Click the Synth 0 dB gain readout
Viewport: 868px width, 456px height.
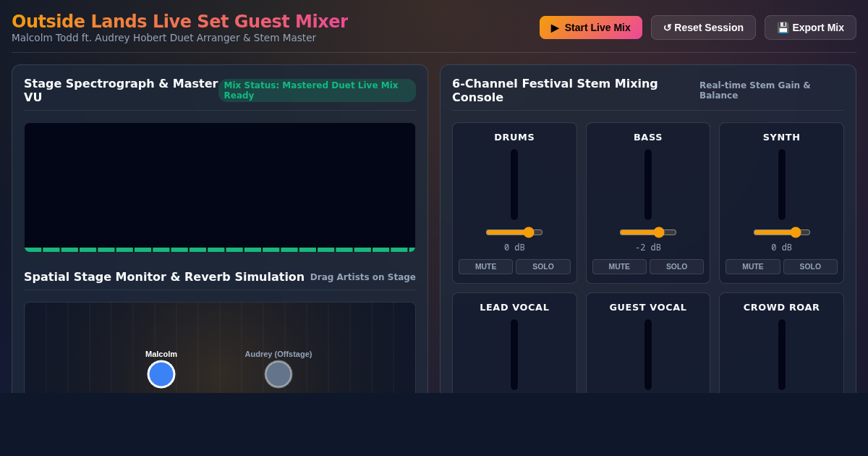[782, 248]
